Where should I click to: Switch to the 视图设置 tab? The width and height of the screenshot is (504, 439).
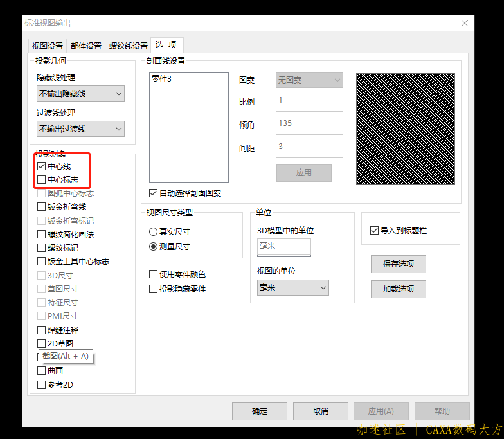pyautogui.click(x=48, y=46)
